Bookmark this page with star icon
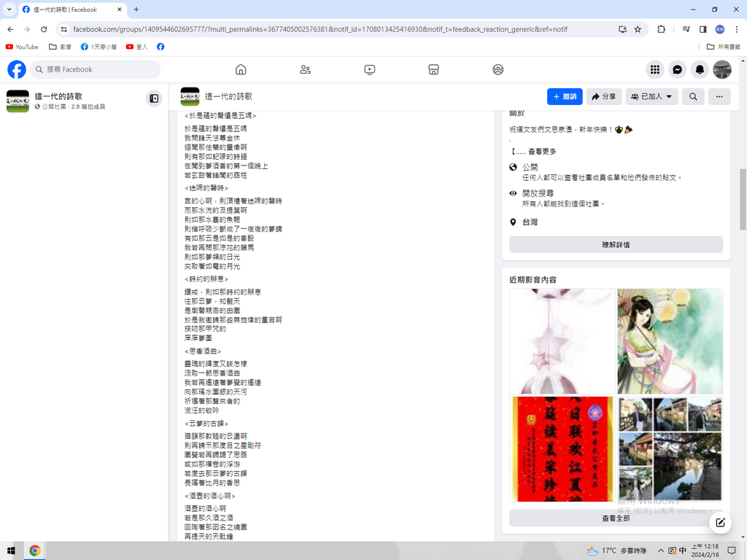747x560 pixels. click(638, 29)
